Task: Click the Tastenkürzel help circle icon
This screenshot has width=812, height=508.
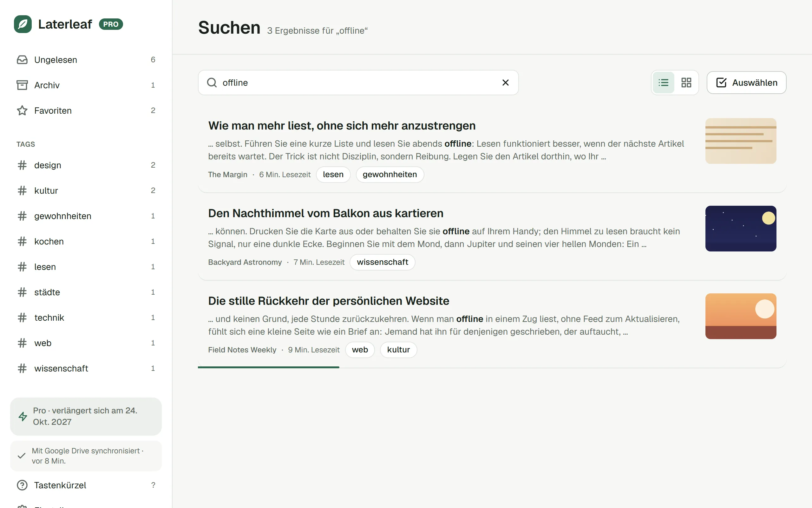Action: [22, 485]
